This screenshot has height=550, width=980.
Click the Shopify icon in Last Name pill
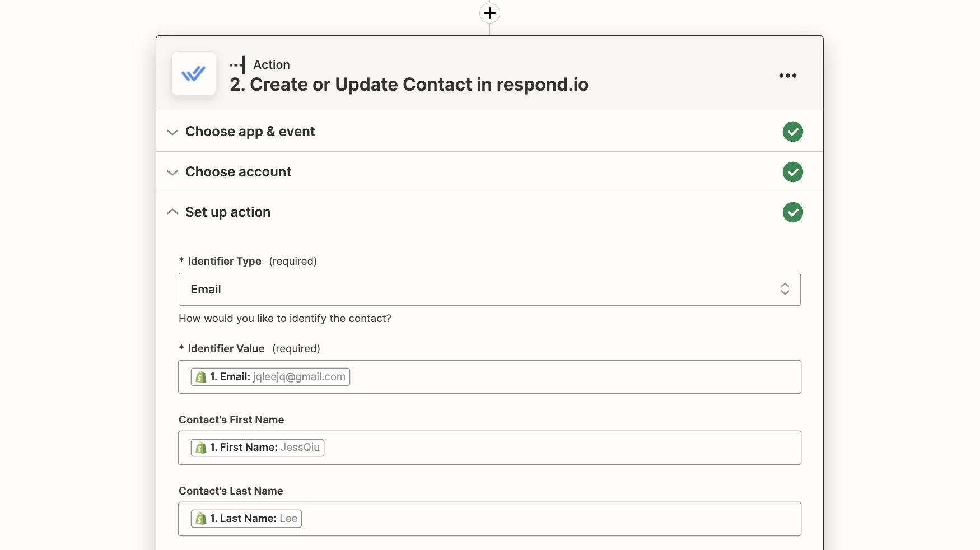click(201, 519)
